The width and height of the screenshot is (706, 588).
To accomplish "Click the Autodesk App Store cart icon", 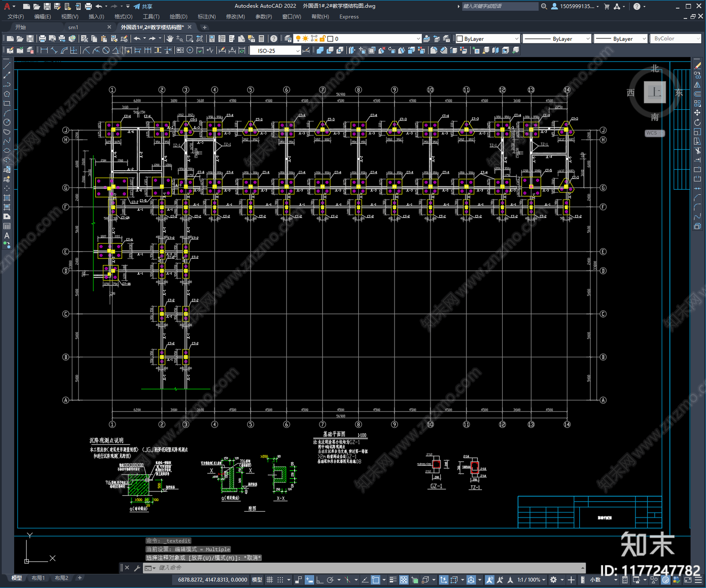I will [x=606, y=6].
